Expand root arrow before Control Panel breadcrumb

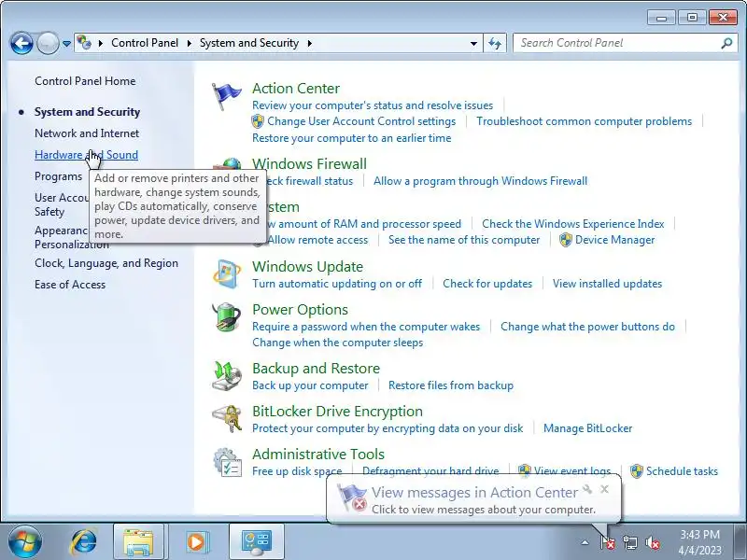[x=101, y=43]
